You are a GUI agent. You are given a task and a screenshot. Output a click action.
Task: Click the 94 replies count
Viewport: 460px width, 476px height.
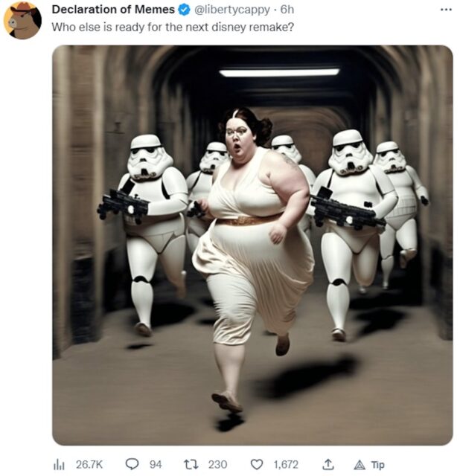point(156,464)
